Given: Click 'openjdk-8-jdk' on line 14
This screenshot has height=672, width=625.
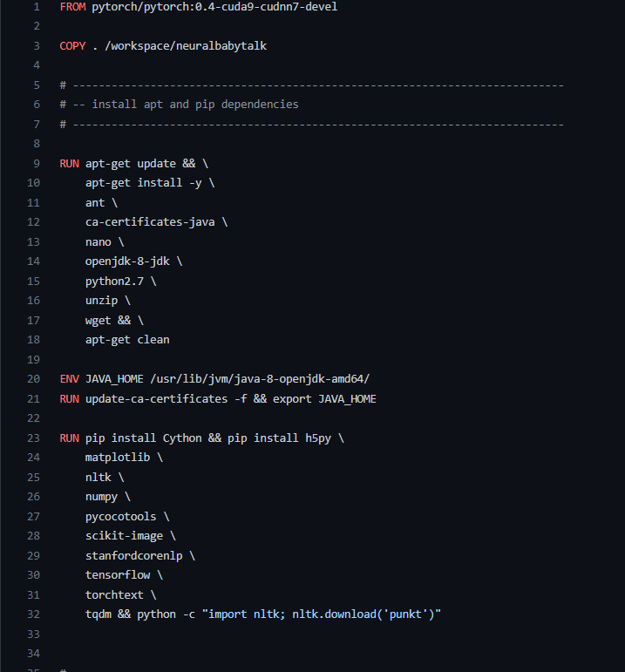Looking at the screenshot, I should click(127, 261).
